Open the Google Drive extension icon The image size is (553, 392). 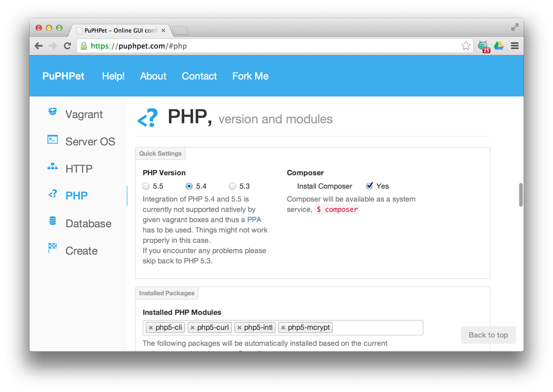pos(499,45)
